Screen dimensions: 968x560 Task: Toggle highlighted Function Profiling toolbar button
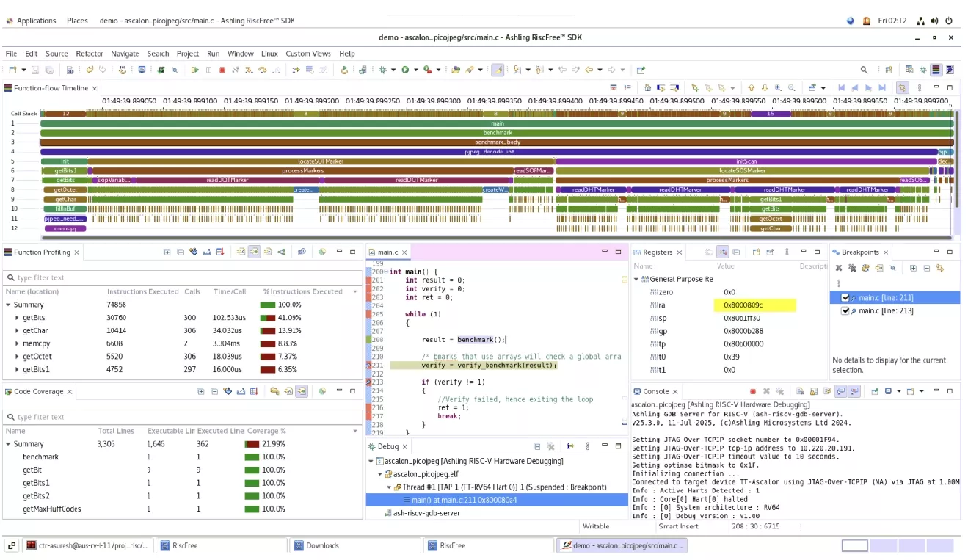point(254,252)
